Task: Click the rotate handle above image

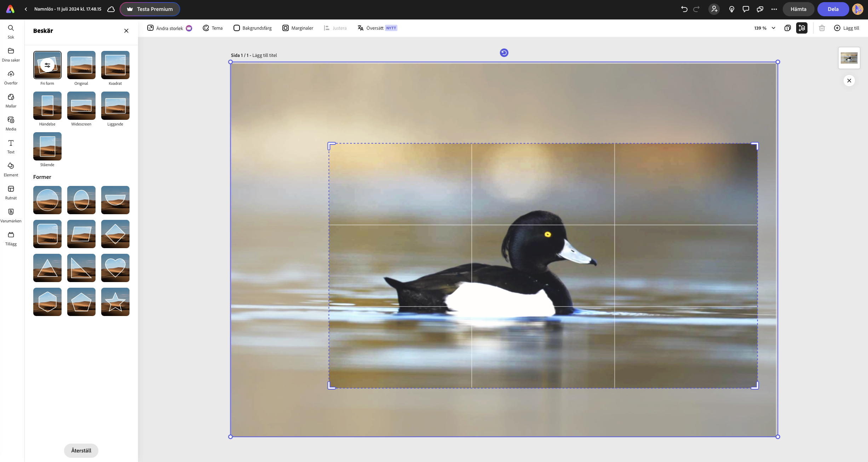Action: 504,53
